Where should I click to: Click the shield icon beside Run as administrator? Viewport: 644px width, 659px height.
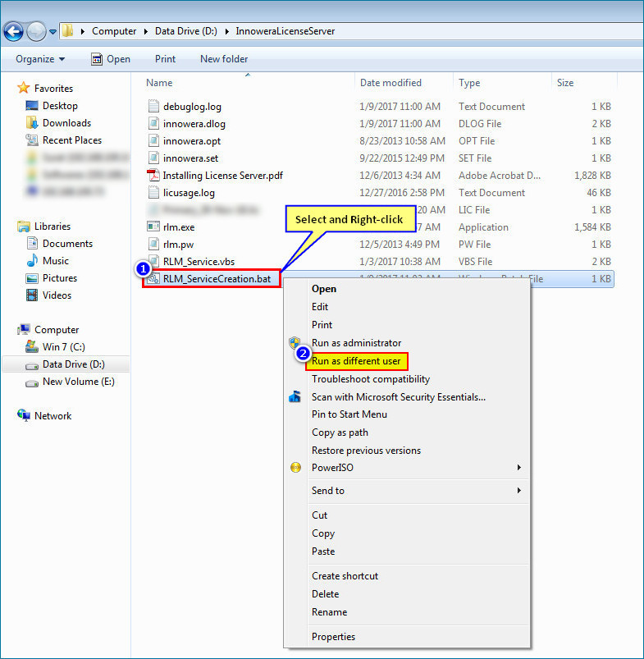click(x=295, y=343)
